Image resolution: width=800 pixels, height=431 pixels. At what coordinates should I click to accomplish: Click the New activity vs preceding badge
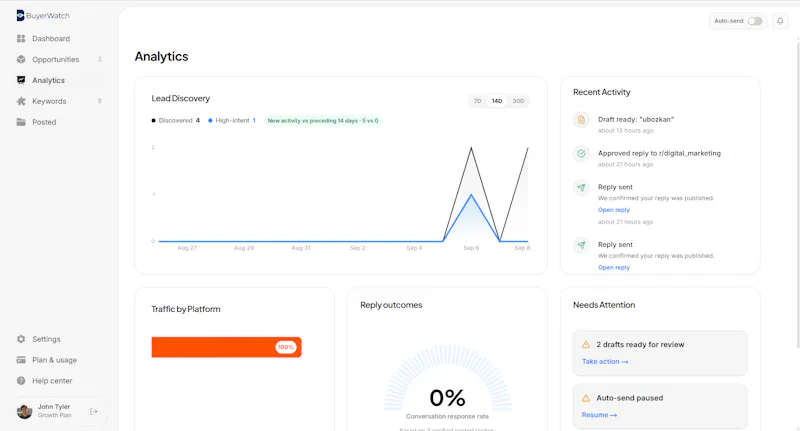click(323, 121)
